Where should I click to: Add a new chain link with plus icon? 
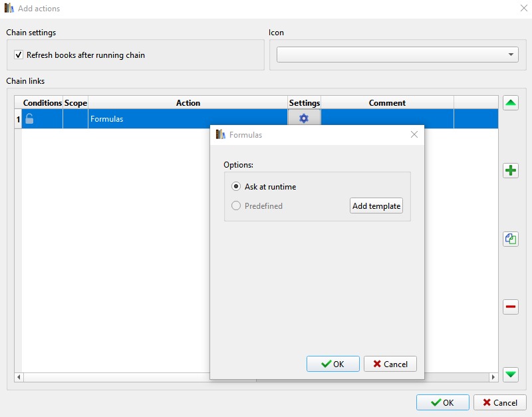[x=510, y=170]
